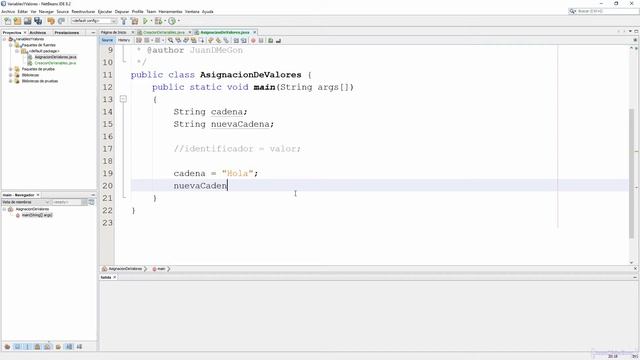Click the History view button
This screenshot has height=360, width=640.
point(124,40)
